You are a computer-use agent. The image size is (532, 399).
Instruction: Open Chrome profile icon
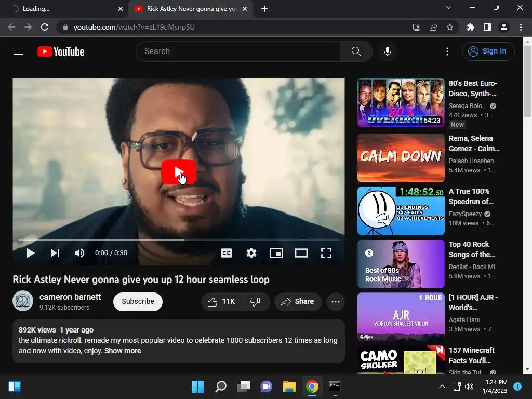[504, 27]
